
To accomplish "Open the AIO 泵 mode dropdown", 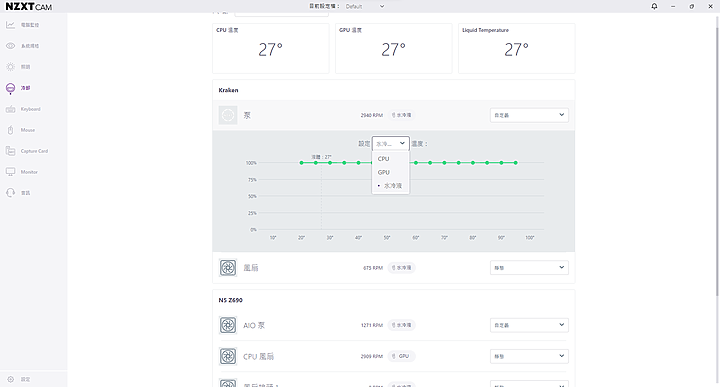I will pos(529,325).
